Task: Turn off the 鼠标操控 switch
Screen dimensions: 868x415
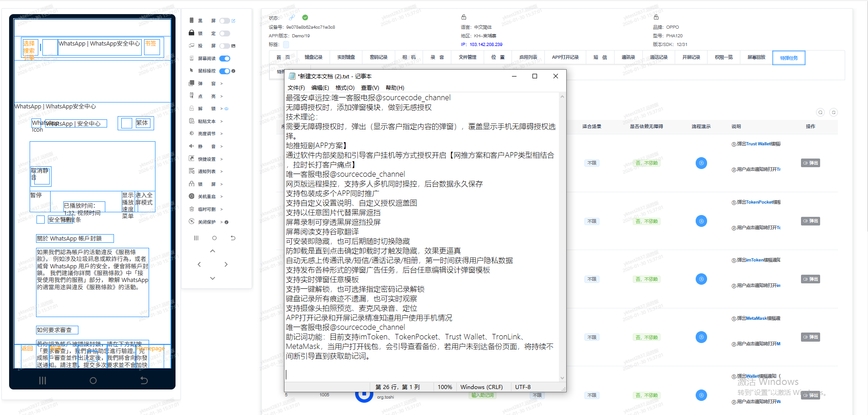Action: [224, 71]
